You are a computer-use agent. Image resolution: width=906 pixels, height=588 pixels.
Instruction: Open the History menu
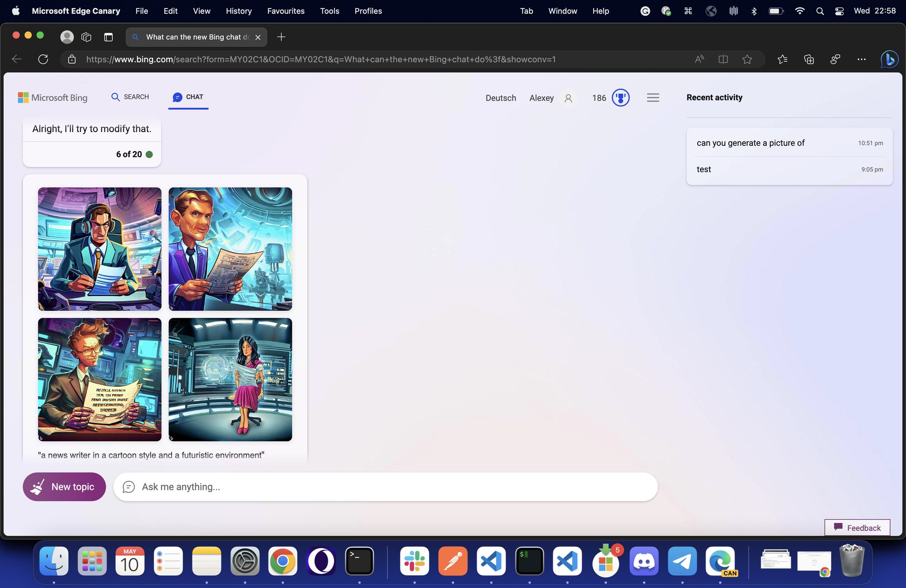(239, 11)
